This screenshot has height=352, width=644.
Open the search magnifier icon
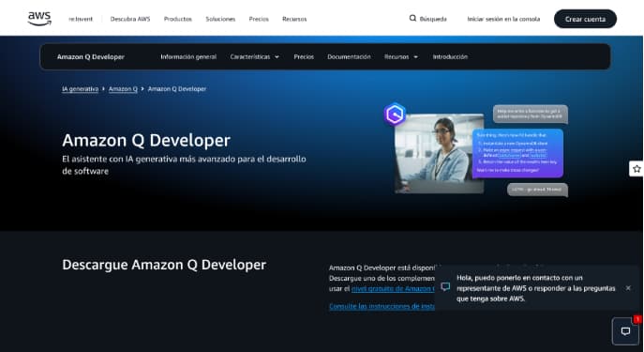pos(412,18)
